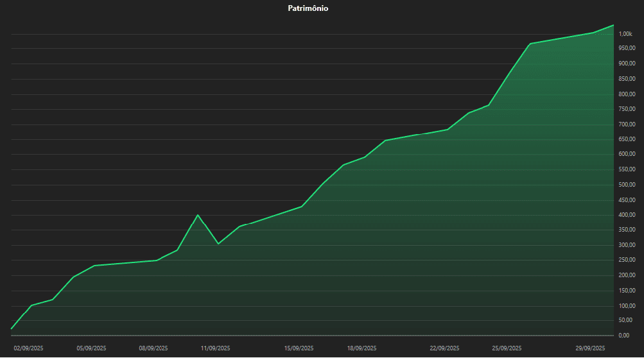Pick the 15/09/2025 date on the axis
The height and width of the screenshot is (358, 644).
pyautogui.click(x=299, y=348)
